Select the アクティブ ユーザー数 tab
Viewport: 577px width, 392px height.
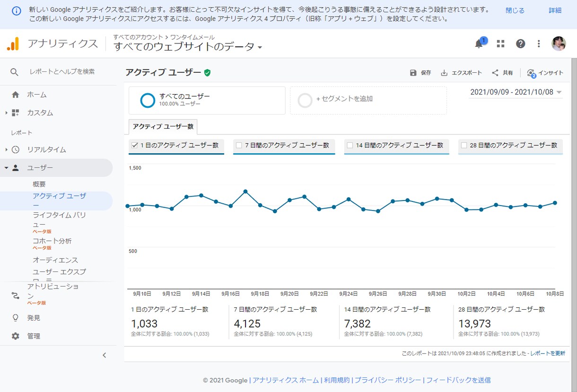point(163,127)
